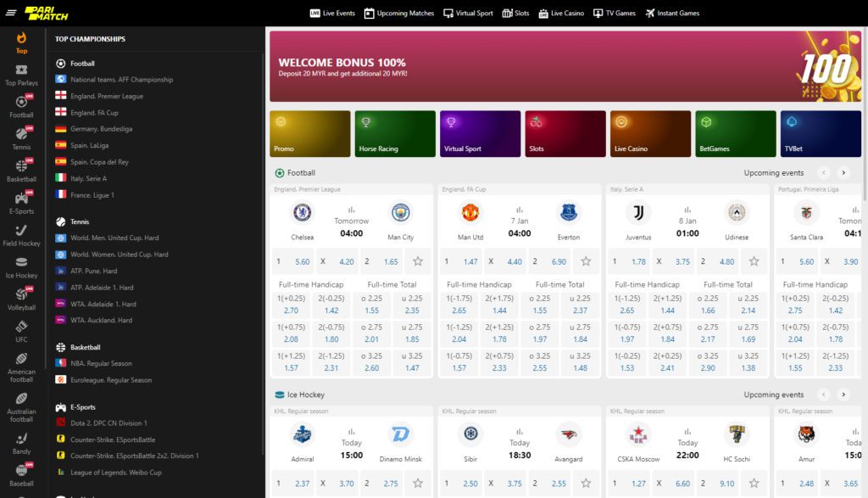This screenshot has width=868, height=498.
Task: Show next Ice Hockey upcoming events
Action: click(x=843, y=394)
